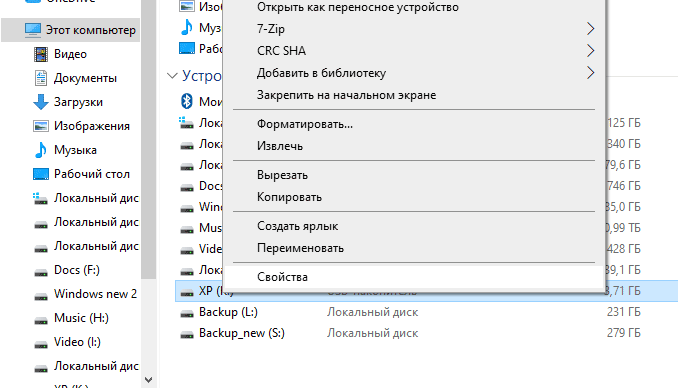This screenshot has height=392, width=678.
Task: Choose Добавить в библиотеку in the context menu
Action: click(414, 73)
